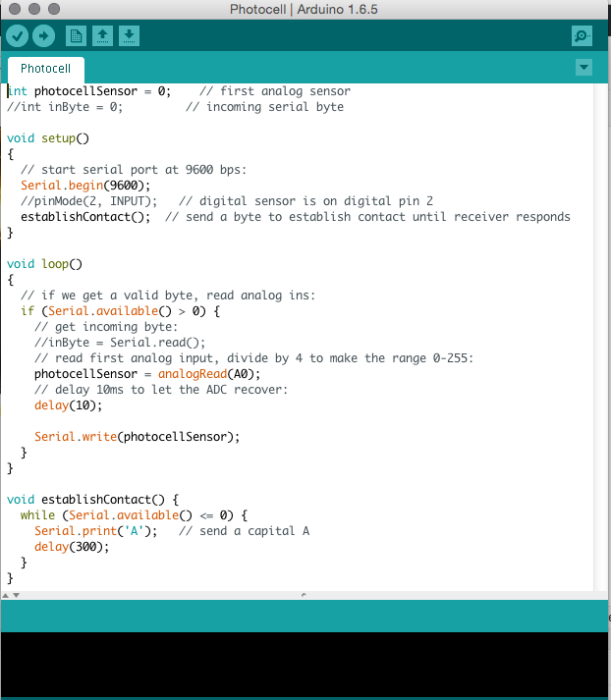The height and width of the screenshot is (700, 611).
Task: Click 'if (Serial.available() > 0) {' line
Action: pos(120,311)
